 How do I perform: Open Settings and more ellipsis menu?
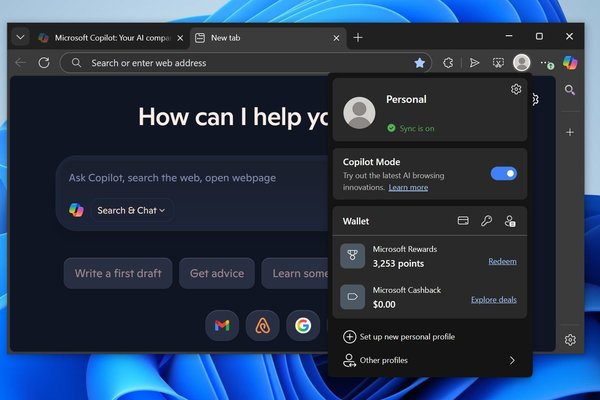click(546, 63)
